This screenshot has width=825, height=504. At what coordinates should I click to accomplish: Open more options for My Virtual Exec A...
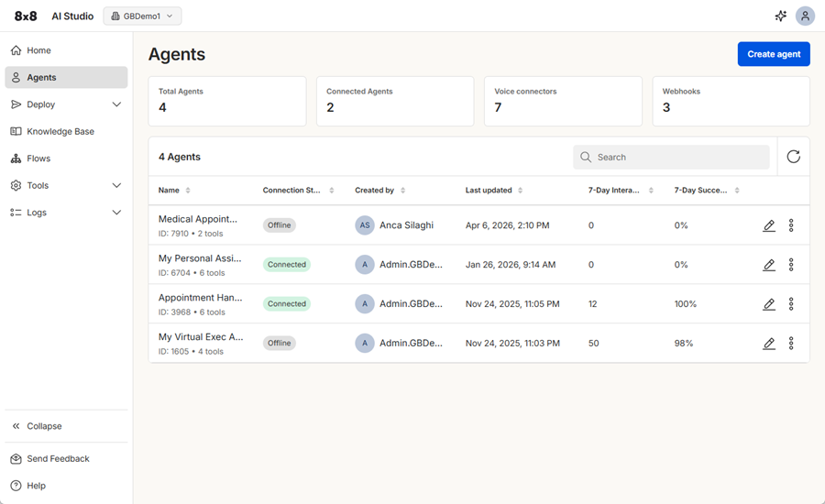point(791,344)
